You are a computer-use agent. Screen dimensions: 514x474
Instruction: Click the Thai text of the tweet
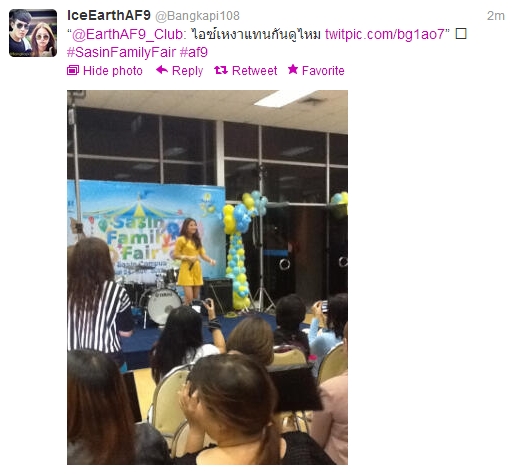256,34
